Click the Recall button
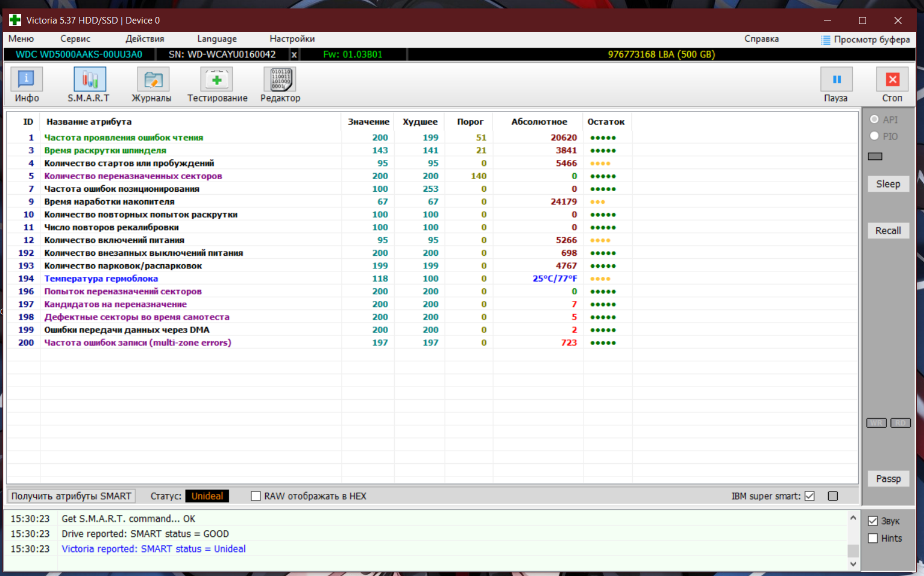Image resolution: width=924 pixels, height=576 pixels. [888, 230]
